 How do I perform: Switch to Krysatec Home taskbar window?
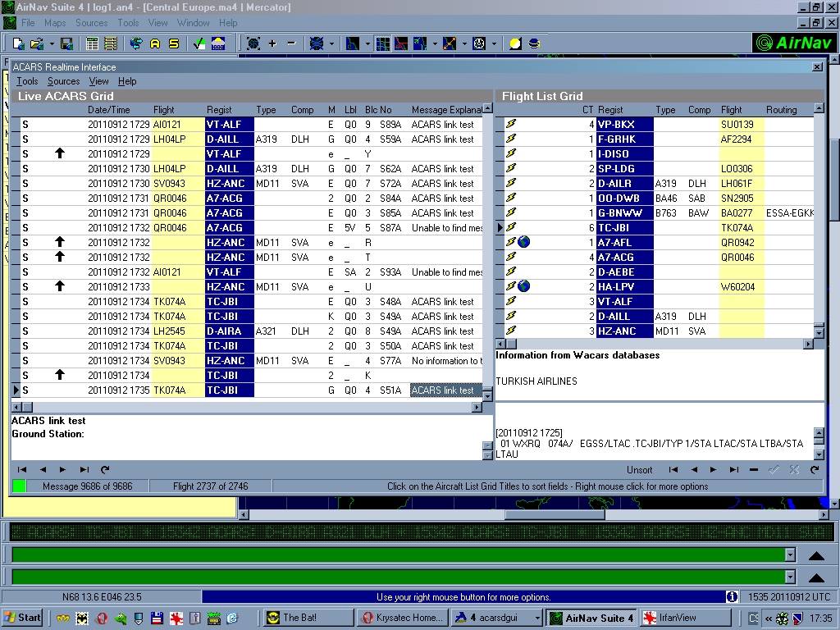[402, 618]
